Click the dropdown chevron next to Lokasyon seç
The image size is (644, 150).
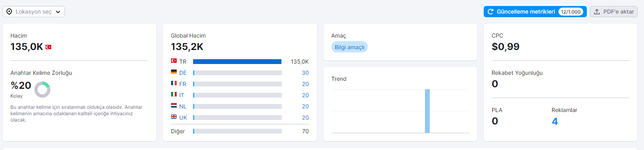pyautogui.click(x=58, y=12)
